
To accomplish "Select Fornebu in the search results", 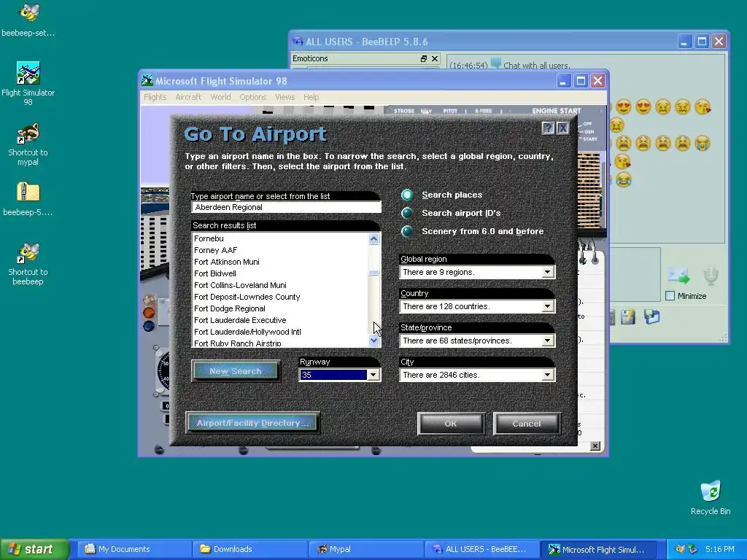I will (280, 238).
